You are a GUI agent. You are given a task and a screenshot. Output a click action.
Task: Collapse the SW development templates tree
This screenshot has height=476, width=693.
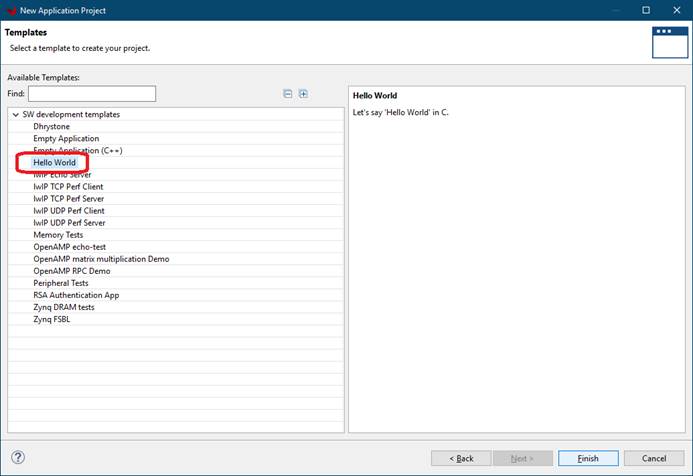[x=15, y=115]
